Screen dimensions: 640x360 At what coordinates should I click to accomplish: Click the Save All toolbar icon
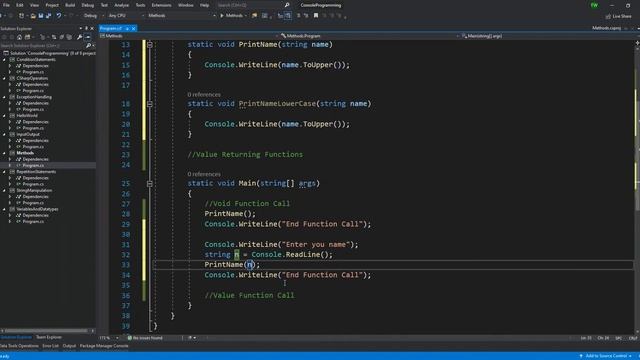point(49,16)
